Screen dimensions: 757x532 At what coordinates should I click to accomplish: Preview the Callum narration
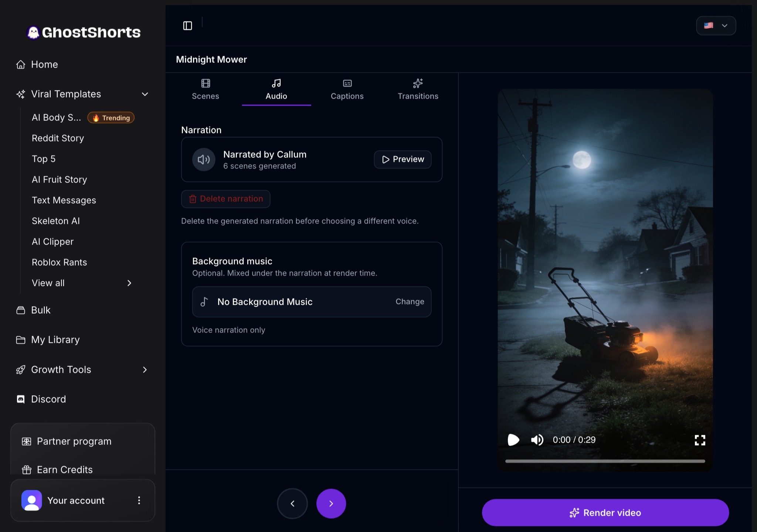pyautogui.click(x=403, y=159)
